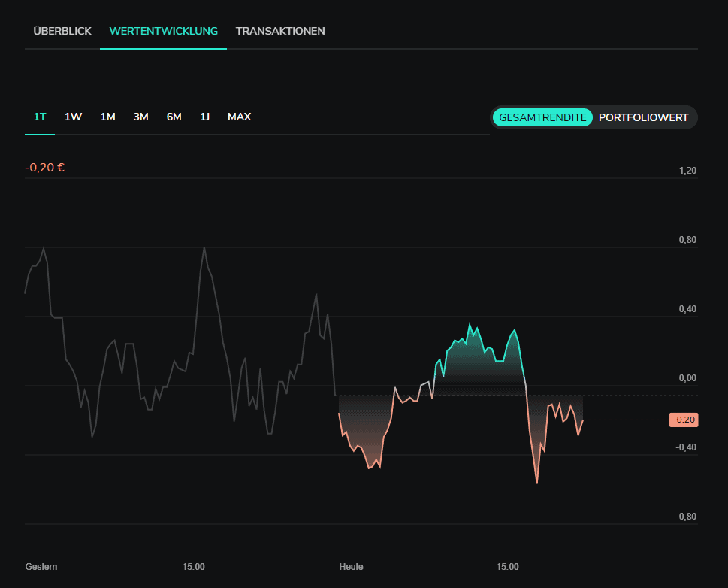Select the 1J chart period

[x=204, y=117]
